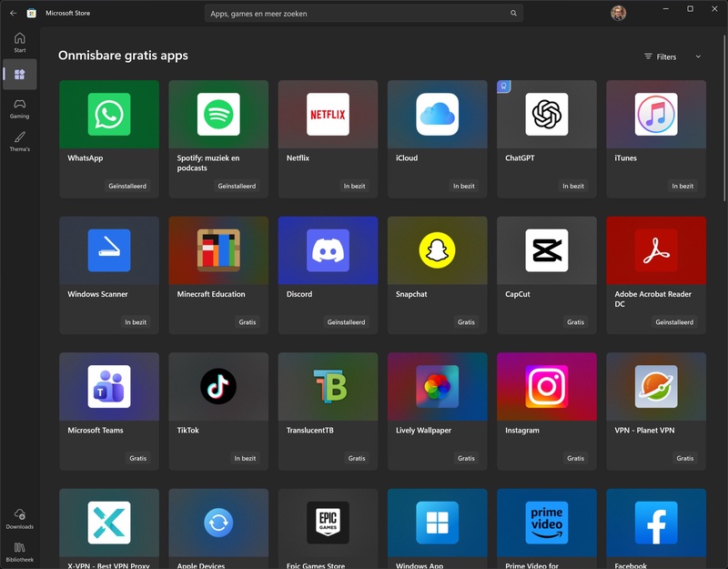Open the Bibliotheek section in the sidebar
728x569 pixels.
coord(19,553)
